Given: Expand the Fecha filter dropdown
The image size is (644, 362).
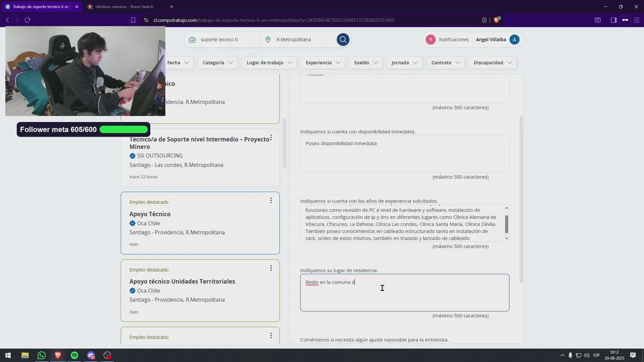Looking at the screenshot, I should click(x=178, y=62).
